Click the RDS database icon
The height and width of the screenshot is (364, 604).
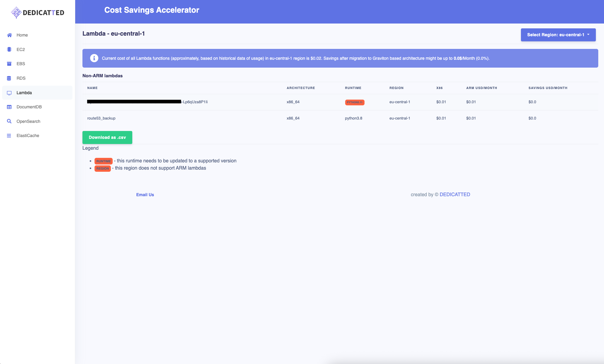(x=9, y=78)
